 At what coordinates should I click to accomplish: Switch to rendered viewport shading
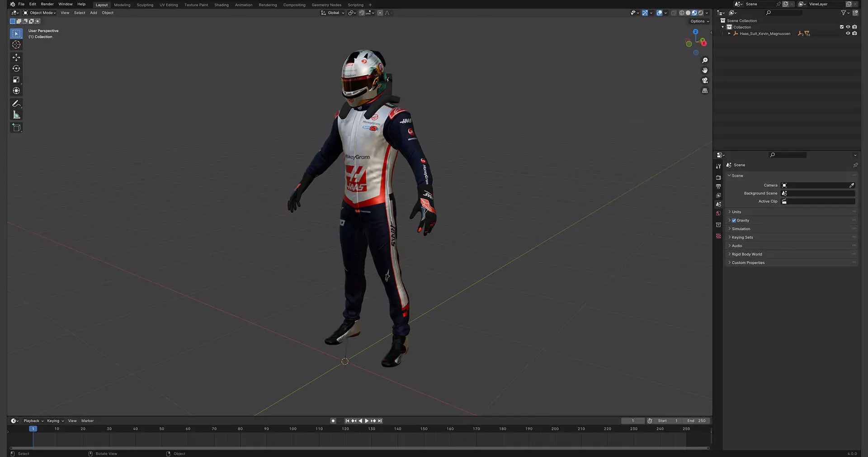point(701,13)
